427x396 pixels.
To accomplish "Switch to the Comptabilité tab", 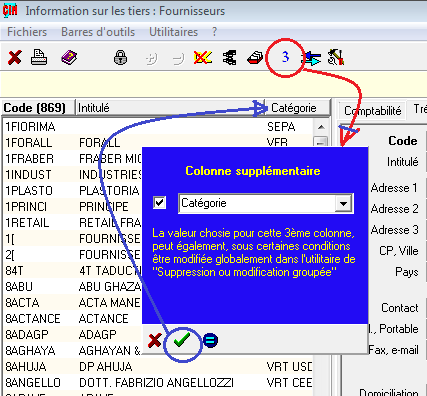I will [372, 111].
